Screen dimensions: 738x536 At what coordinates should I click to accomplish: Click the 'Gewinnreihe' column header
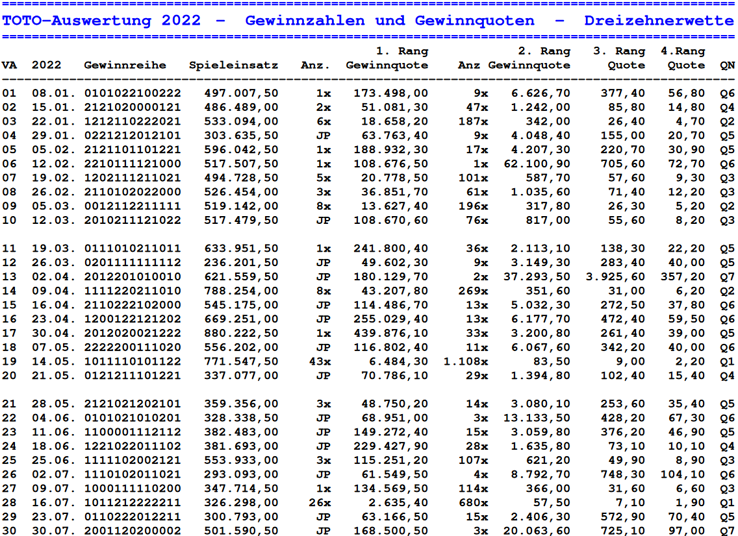click(x=125, y=65)
